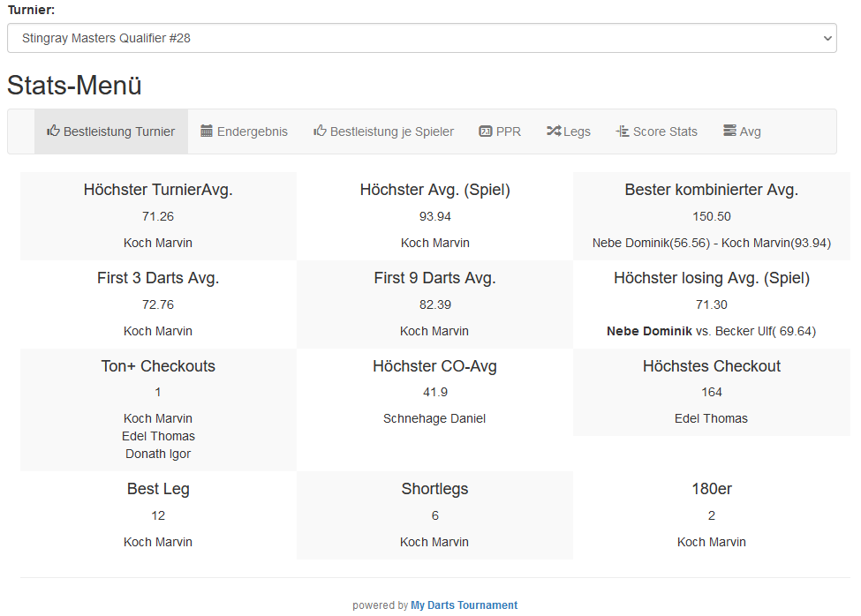Follow the My Darts Tournament link
Viewport: 861px width, 616px height.
(x=464, y=605)
